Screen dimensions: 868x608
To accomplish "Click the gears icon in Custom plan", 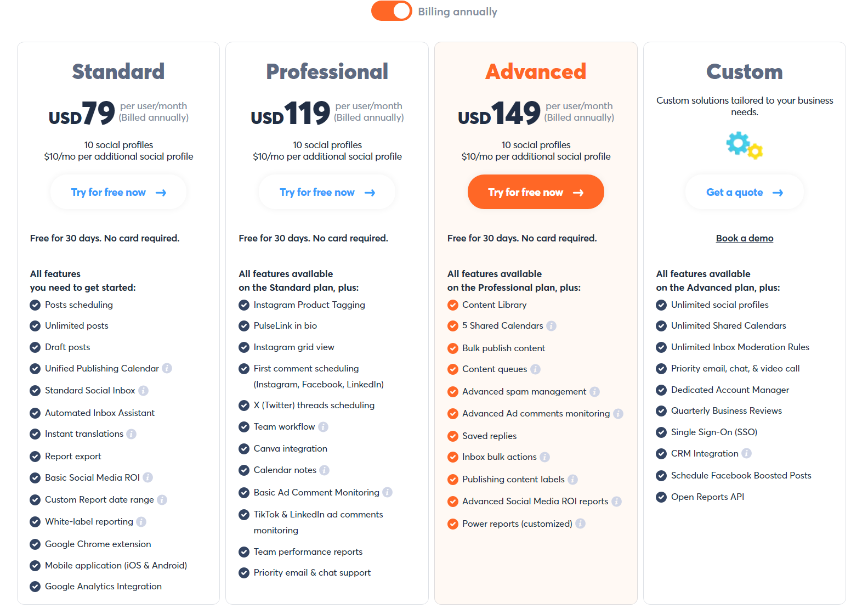I will coord(744,145).
